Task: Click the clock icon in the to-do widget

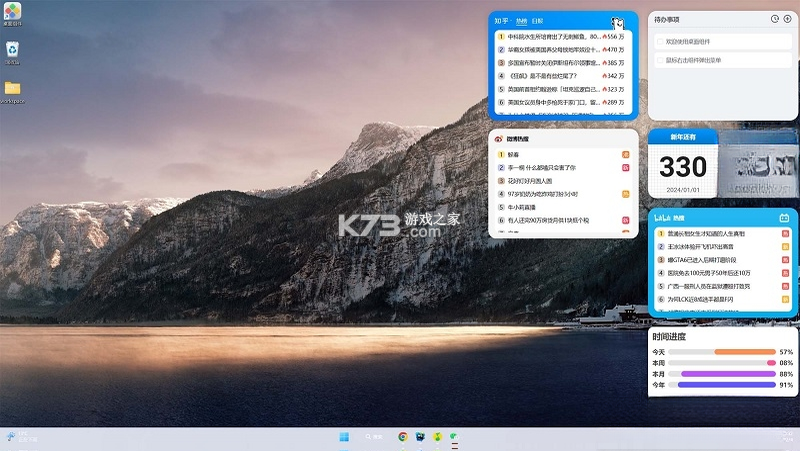Action: pos(774,19)
